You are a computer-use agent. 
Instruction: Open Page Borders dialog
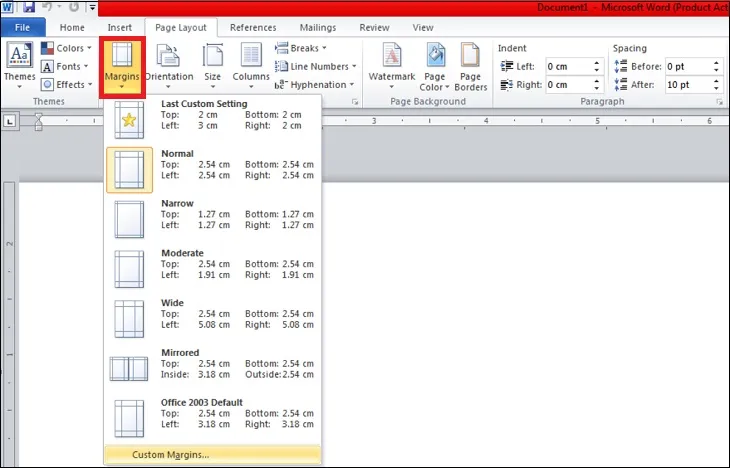471,65
